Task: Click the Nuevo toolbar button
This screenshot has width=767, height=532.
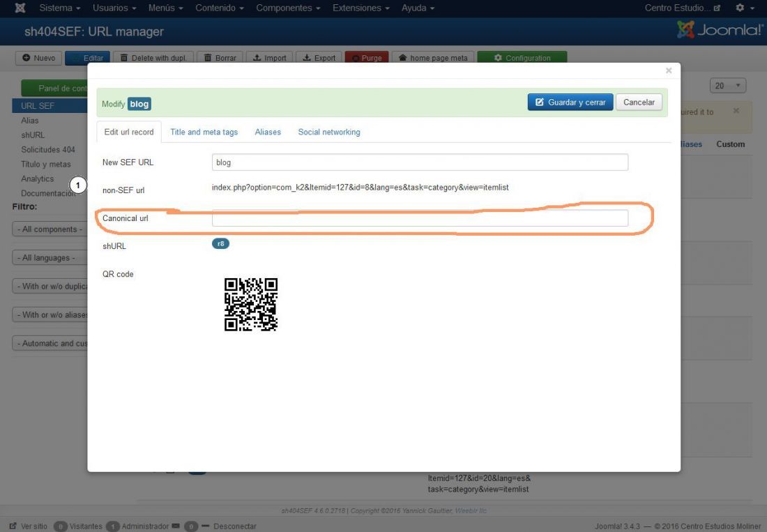Action: [38, 58]
